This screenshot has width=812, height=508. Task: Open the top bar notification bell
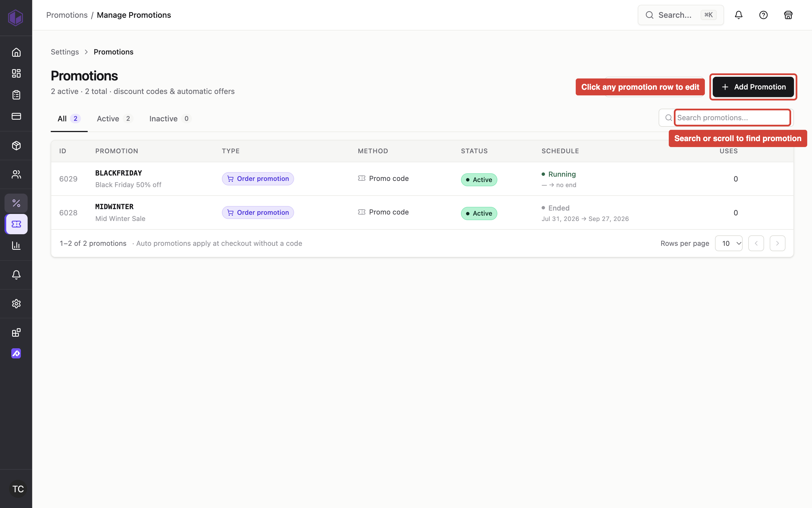pos(738,15)
